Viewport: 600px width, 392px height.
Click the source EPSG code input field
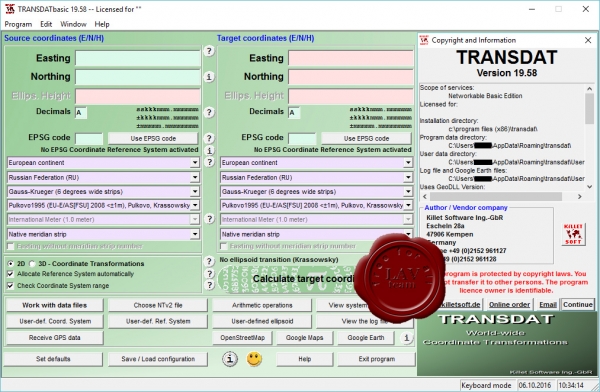[x=89, y=139]
